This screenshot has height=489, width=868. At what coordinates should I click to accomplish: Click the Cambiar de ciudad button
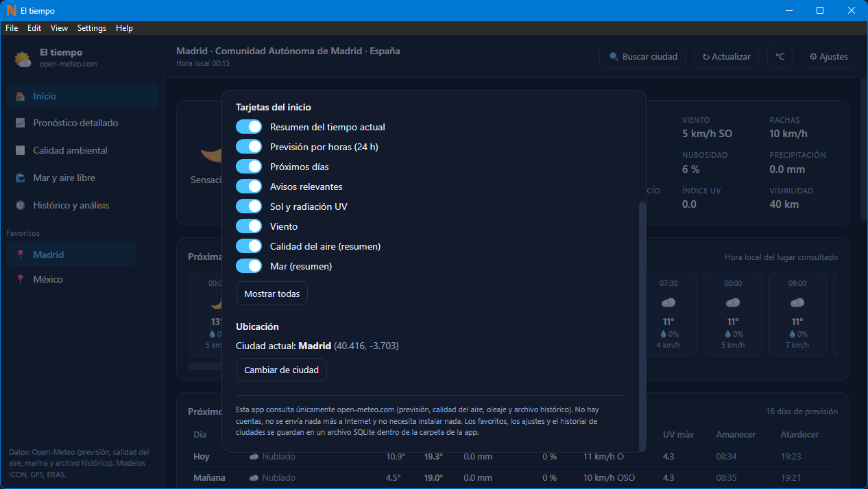click(x=281, y=370)
